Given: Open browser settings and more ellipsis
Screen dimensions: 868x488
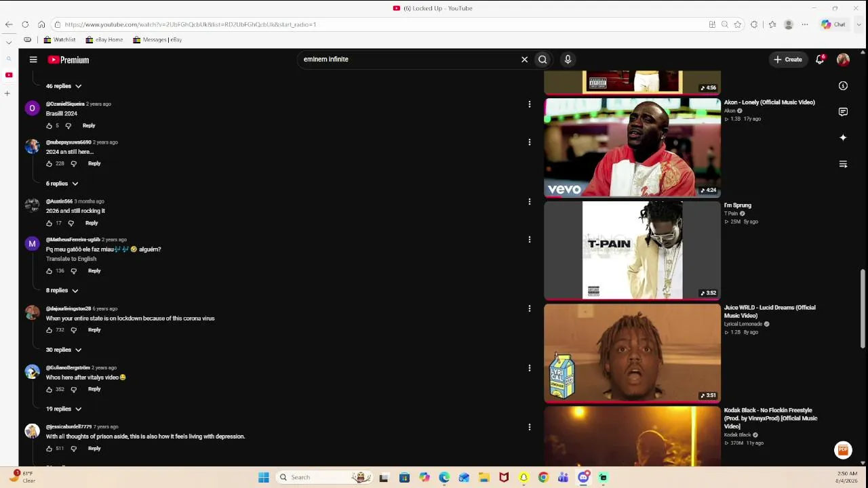Looking at the screenshot, I should point(805,24).
